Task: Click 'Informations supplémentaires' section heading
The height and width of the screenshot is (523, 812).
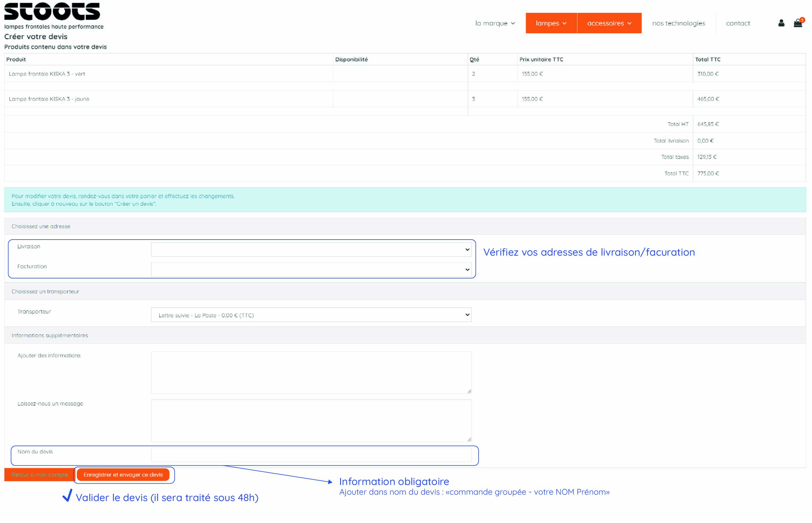Action: click(x=50, y=335)
